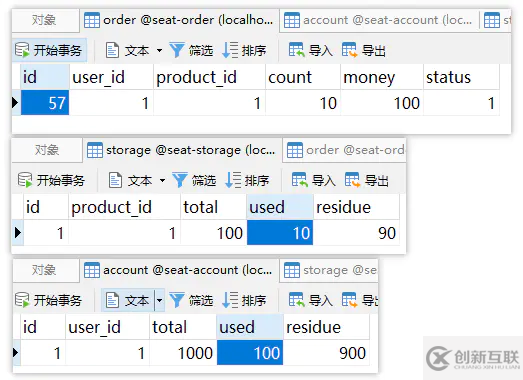The width and height of the screenshot is (523, 380).
Task: Click status column header in order table
Action: click(462, 77)
